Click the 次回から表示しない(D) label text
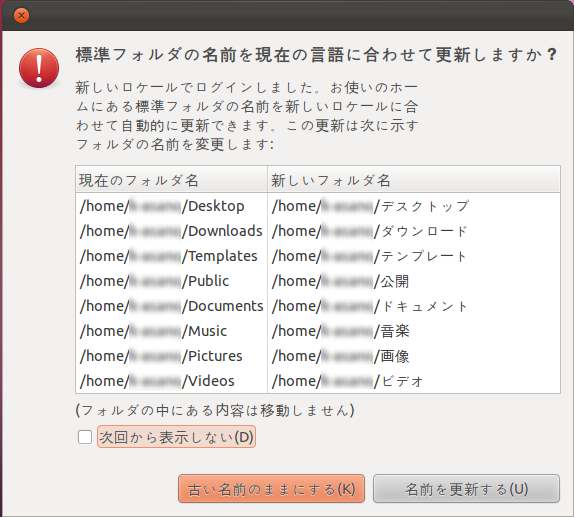This screenshot has width=574, height=517. 176,437
